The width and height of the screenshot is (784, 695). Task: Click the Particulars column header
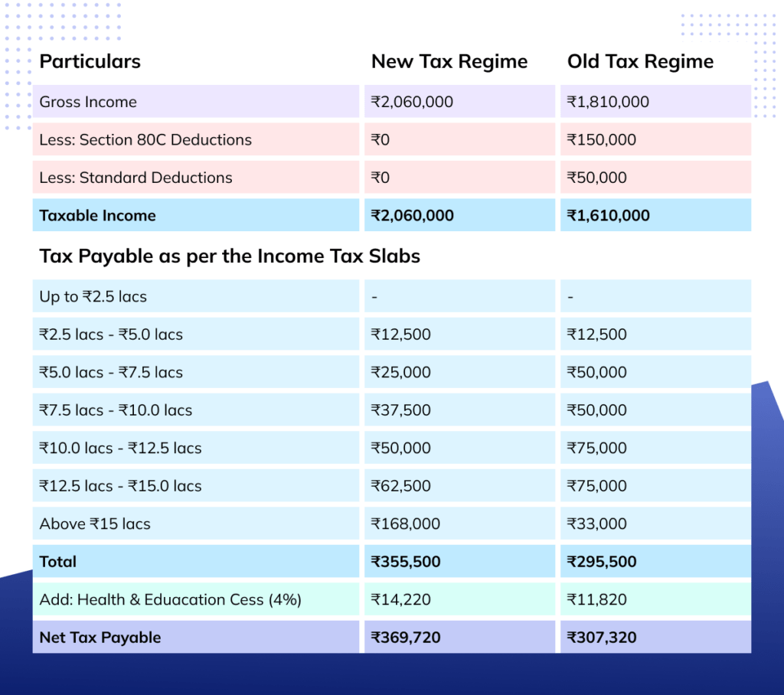click(90, 61)
